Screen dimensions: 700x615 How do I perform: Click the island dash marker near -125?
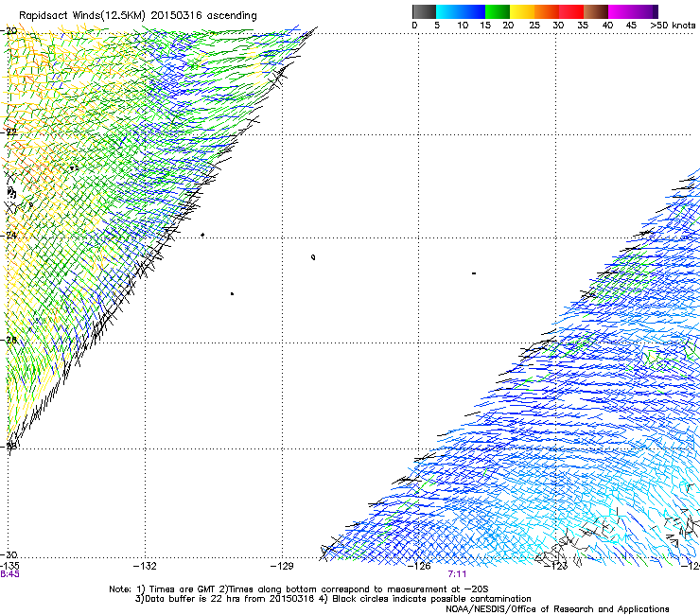point(474,273)
